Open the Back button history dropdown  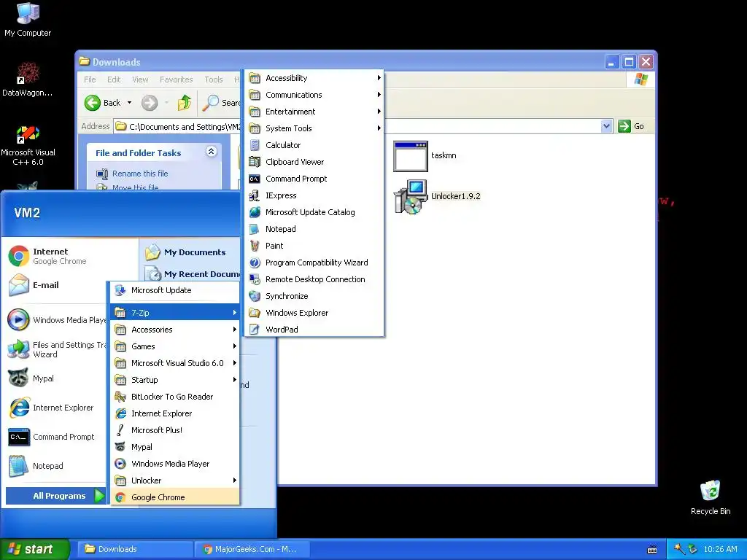click(130, 103)
